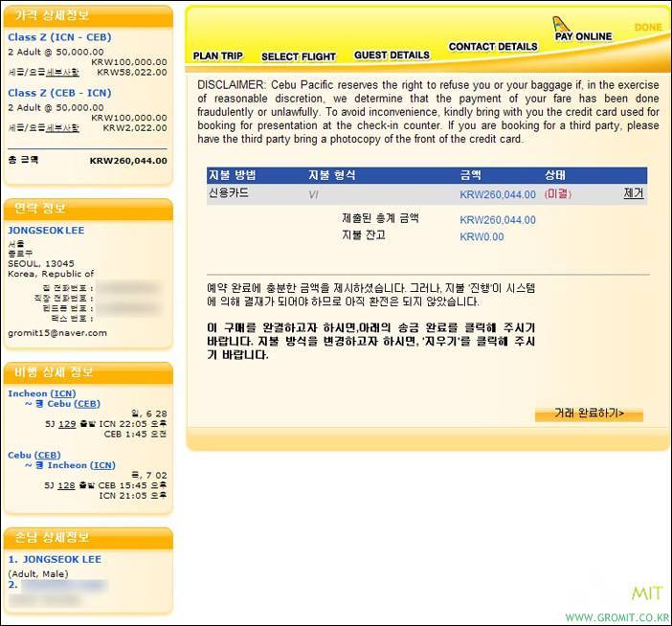
Task: Click the KRW2,022.00 tax amount
Action: [x=135, y=127]
